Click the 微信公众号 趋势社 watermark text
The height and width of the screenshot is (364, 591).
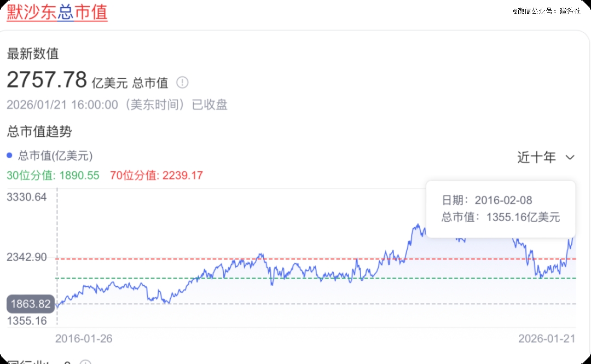coord(546,11)
